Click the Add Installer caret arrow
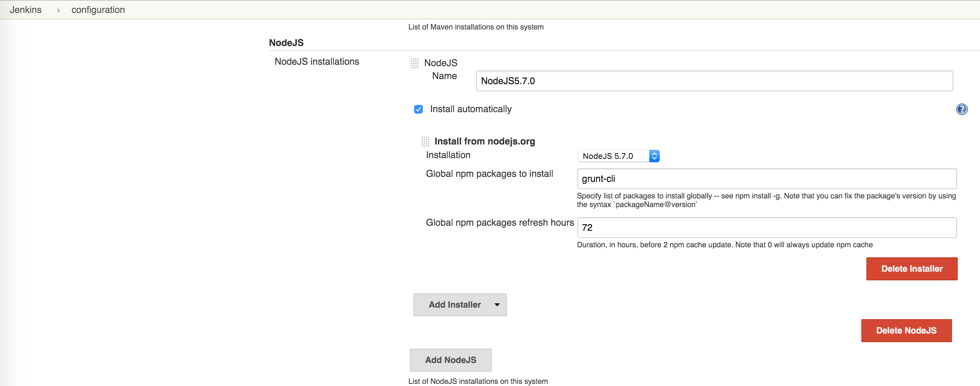This screenshot has width=980, height=386. click(x=497, y=305)
